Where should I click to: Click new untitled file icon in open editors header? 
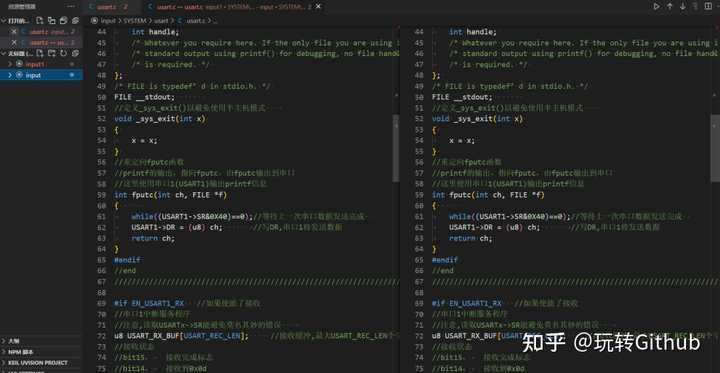39,21
